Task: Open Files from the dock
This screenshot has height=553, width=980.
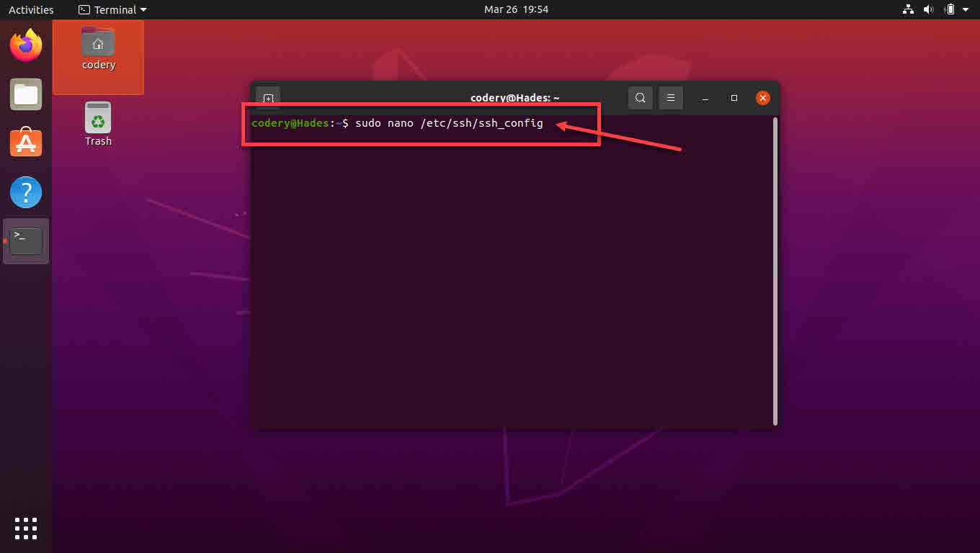Action: click(x=26, y=94)
